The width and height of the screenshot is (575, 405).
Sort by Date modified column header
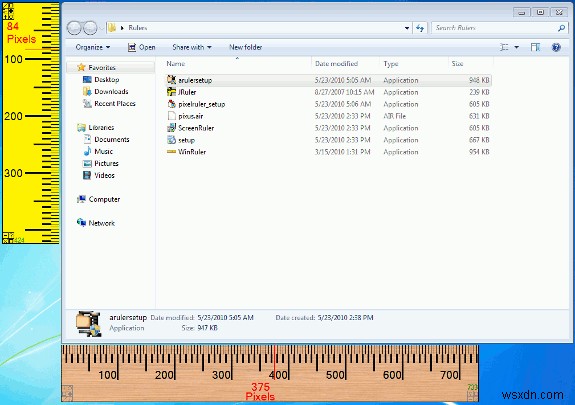[x=336, y=63]
